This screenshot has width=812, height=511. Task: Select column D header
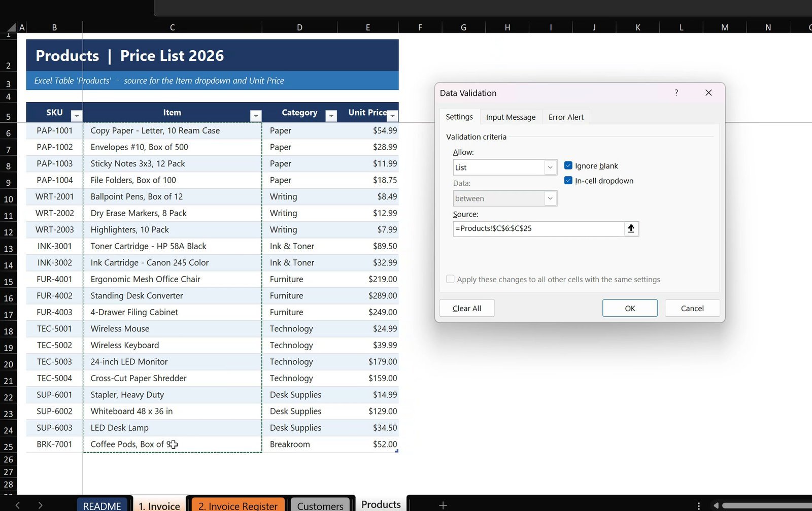299,27
